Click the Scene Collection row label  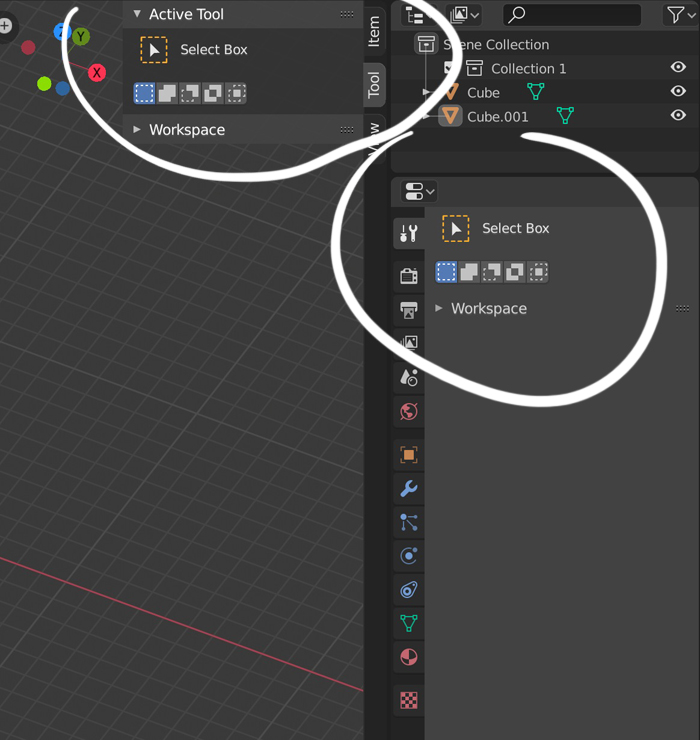(x=496, y=44)
